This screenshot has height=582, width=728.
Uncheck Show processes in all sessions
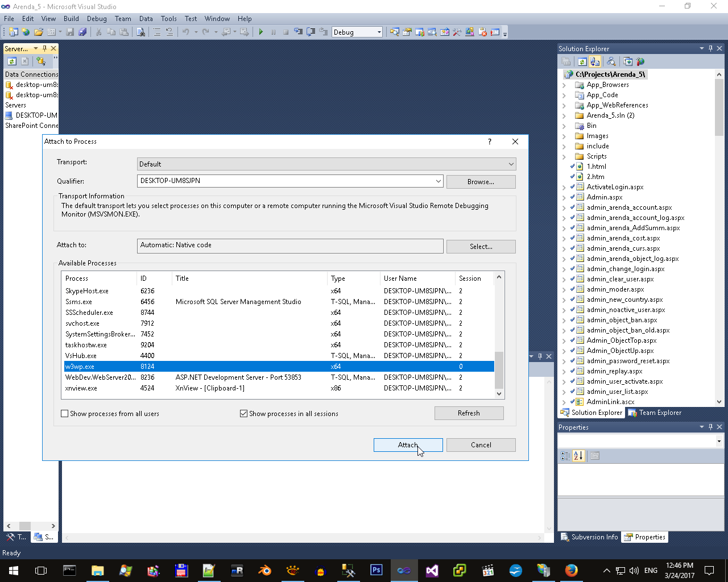(243, 414)
